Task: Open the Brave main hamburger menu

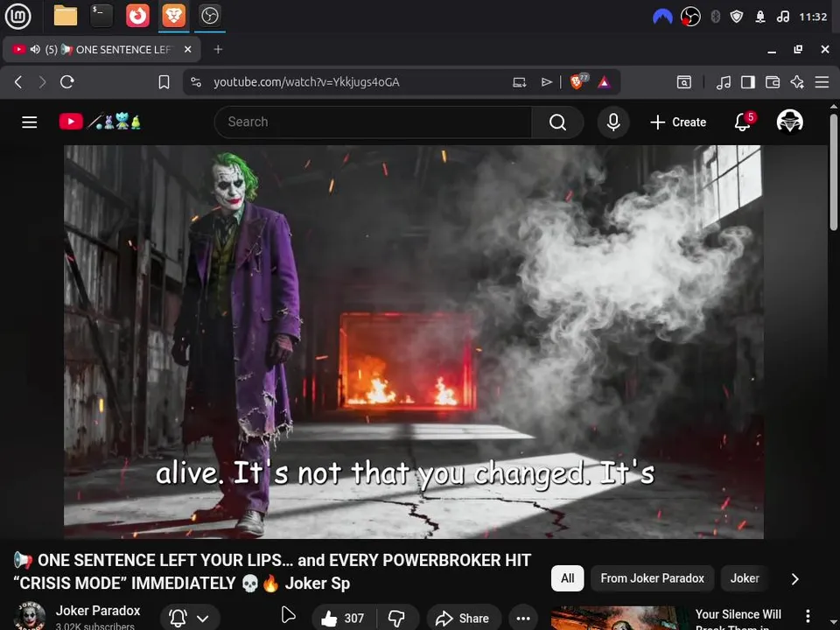Action: (x=822, y=82)
